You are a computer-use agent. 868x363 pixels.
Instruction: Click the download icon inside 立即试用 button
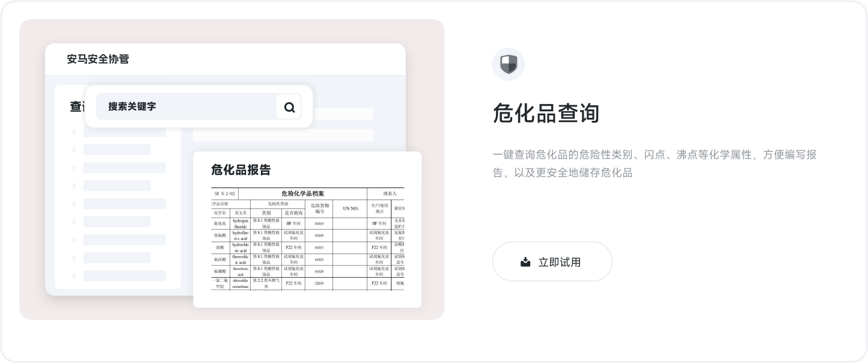coord(524,261)
